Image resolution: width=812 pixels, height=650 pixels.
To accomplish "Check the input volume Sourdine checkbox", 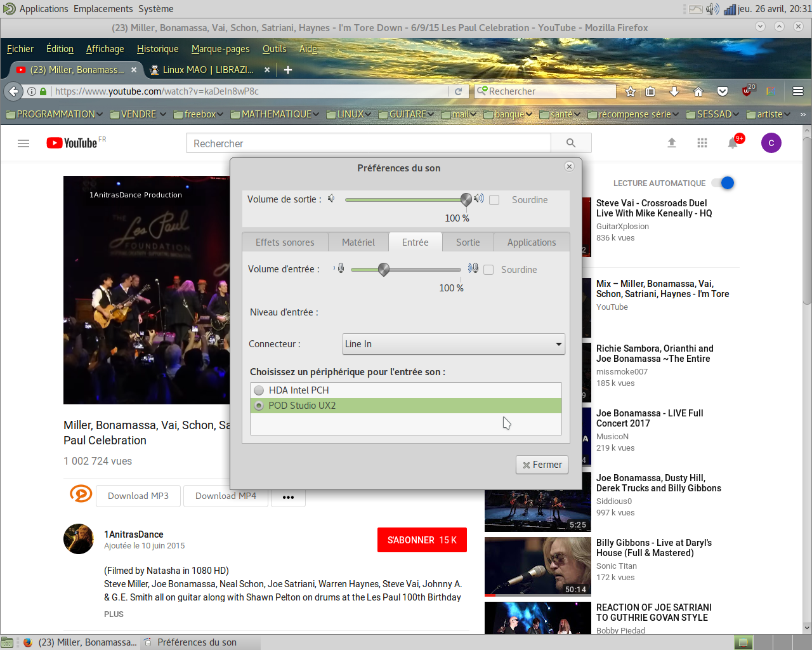I will pyautogui.click(x=488, y=270).
